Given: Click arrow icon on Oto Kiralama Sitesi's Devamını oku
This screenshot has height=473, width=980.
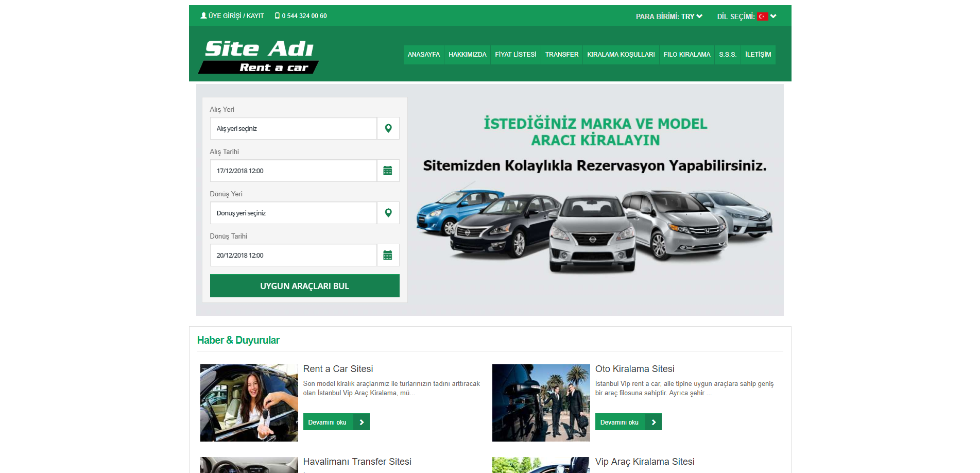Looking at the screenshot, I should [x=654, y=422].
